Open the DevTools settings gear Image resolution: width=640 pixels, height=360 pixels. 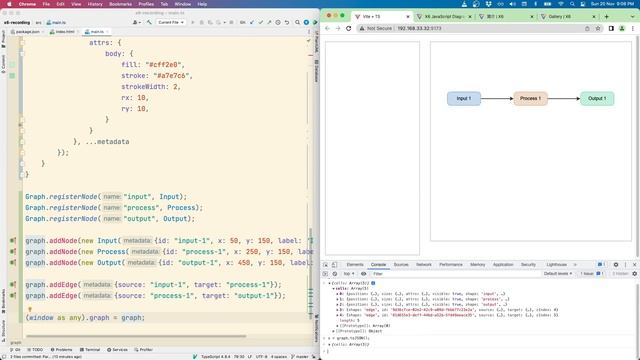click(616, 265)
